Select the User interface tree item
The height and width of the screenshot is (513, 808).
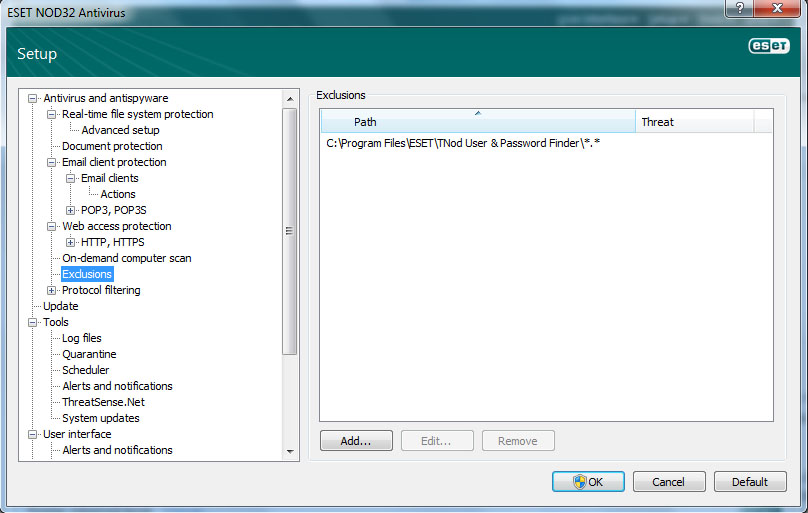(77, 434)
